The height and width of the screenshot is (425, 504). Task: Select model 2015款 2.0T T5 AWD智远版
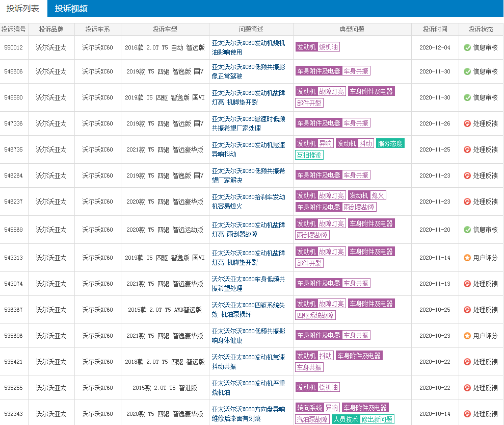tap(165, 310)
